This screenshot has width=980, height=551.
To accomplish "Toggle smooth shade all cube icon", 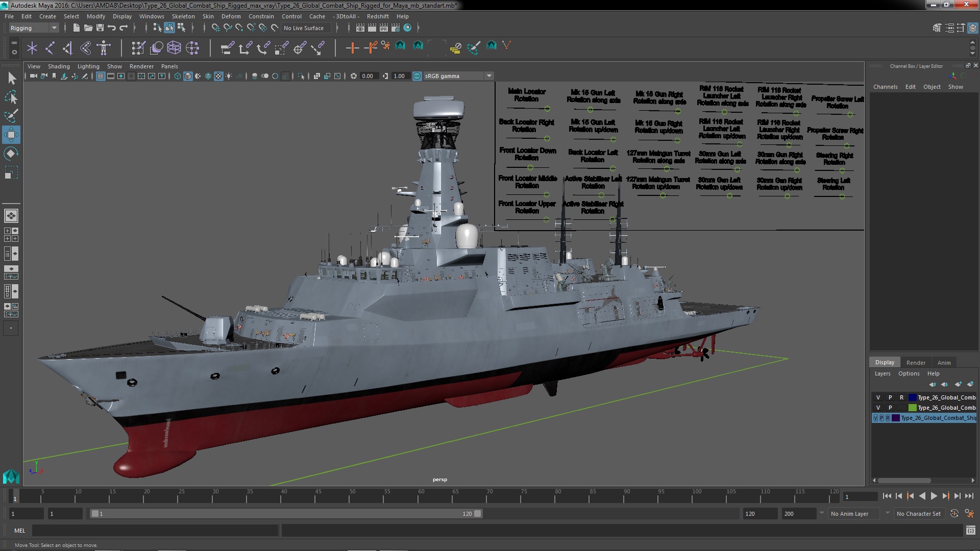I will click(x=188, y=76).
